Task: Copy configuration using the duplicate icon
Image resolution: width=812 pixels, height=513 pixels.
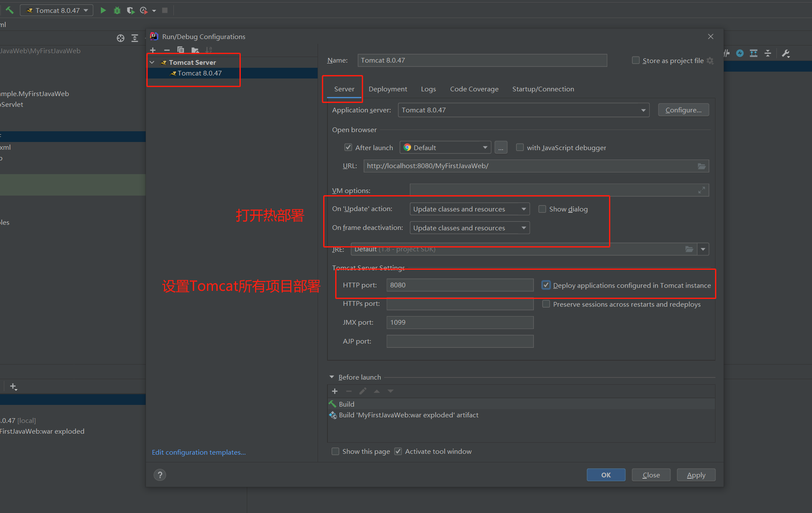Action: click(181, 50)
